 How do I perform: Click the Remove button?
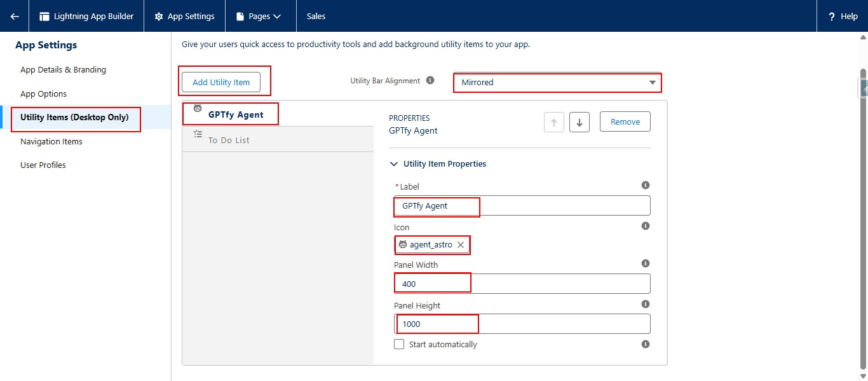[625, 122]
